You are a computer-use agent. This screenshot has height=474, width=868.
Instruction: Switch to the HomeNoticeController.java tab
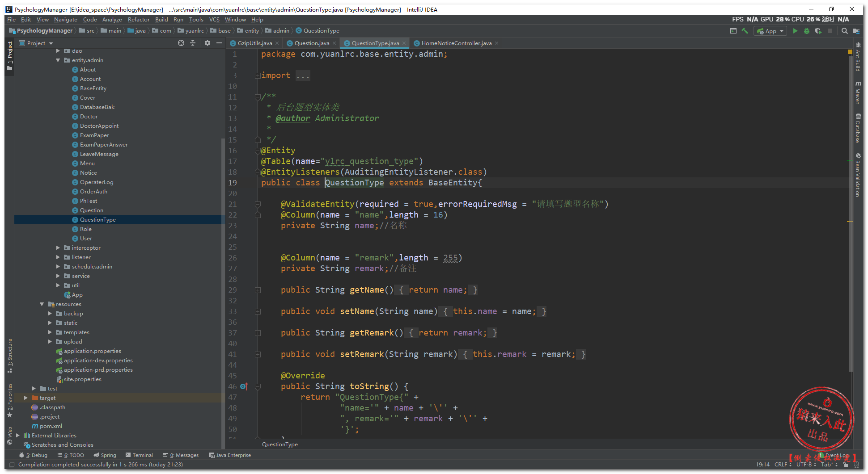tap(456, 43)
